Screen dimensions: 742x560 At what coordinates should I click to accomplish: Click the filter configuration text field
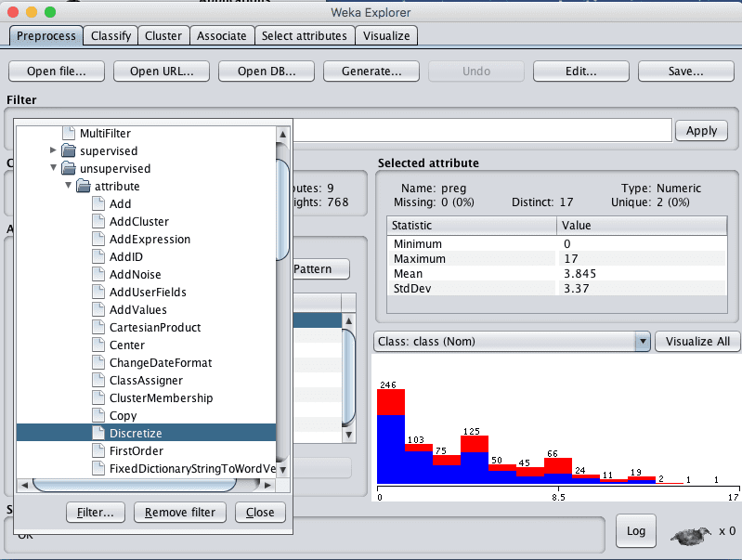[482, 130]
